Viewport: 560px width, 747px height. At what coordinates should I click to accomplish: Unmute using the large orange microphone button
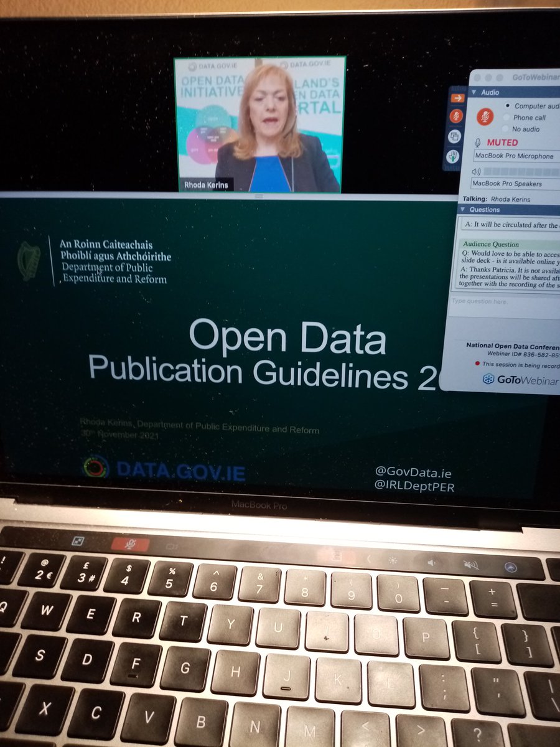485,116
